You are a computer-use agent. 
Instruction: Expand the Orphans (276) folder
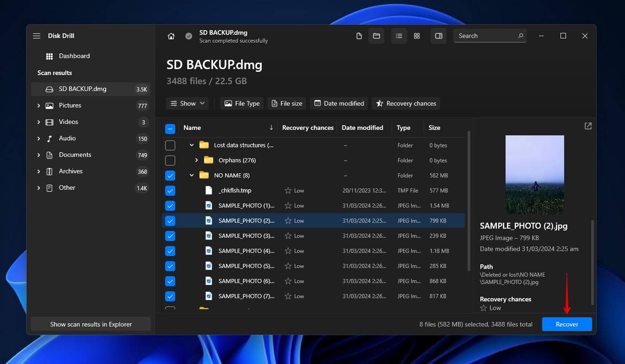pos(196,160)
